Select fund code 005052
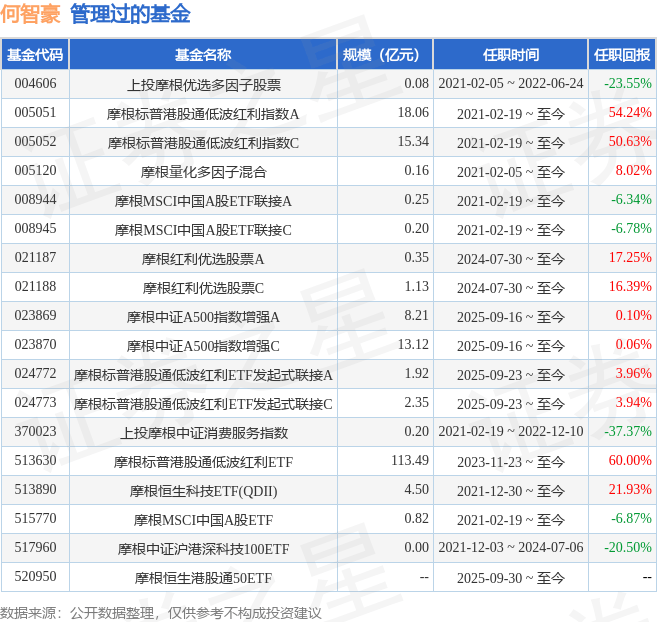 click(x=35, y=142)
